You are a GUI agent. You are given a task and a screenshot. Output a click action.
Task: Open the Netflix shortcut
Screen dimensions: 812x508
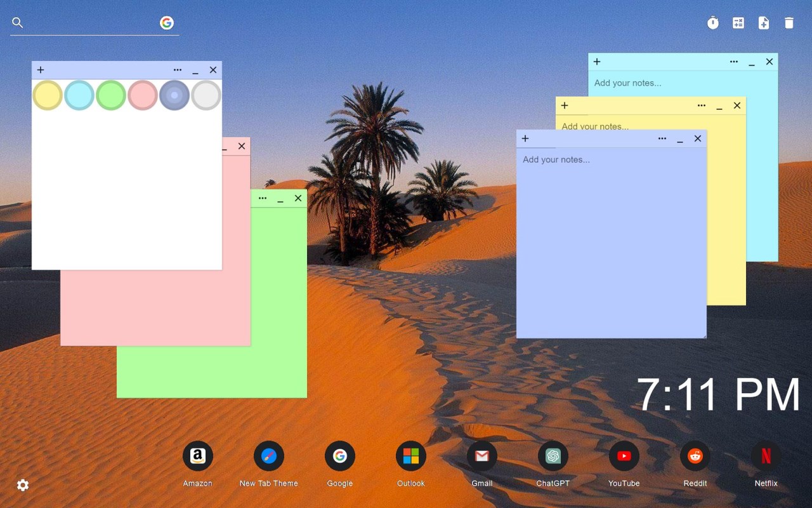click(766, 456)
